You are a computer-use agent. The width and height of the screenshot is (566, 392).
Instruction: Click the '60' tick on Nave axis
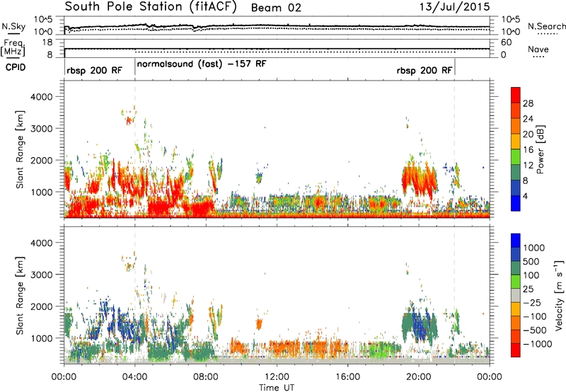tap(506, 42)
